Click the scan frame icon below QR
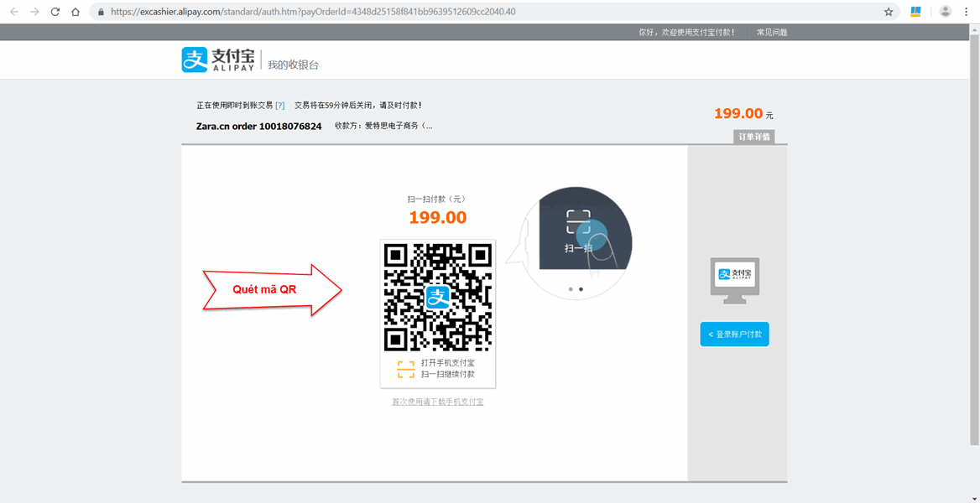The width and height of the screenshot is (980, 503). pyautogui.click(x=405, y=369)
